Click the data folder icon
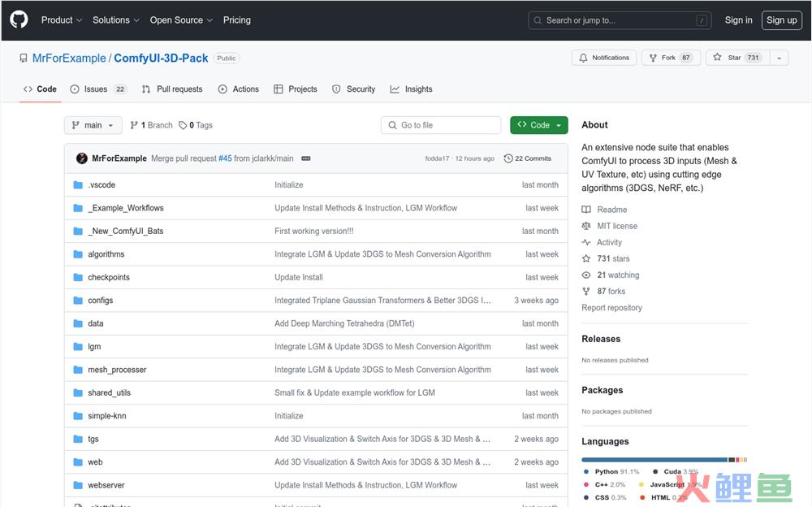The image size is (812, 507). [78, 323]
